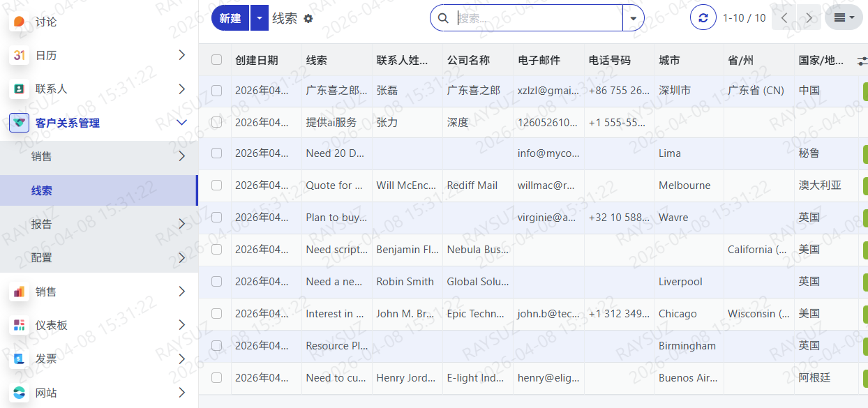Viewport: 868px width, 408px height.
Task: Check the Plan to buy... row checkbox
Action: (216, 218)
